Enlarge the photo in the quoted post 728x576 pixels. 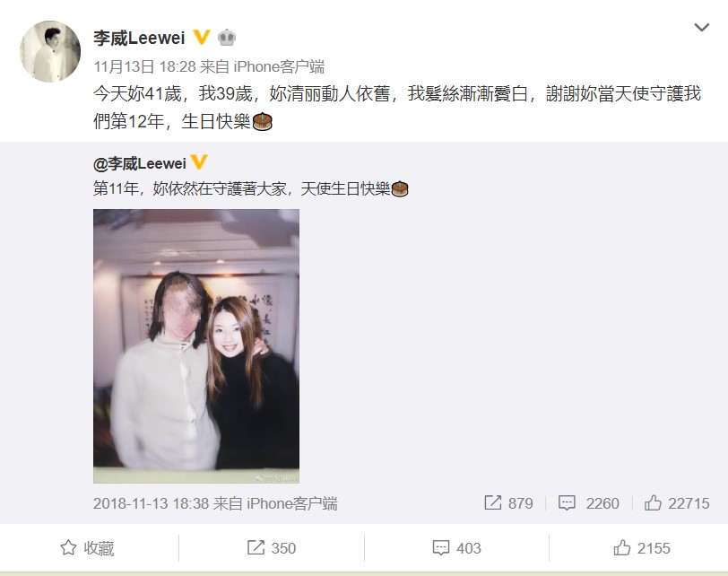pos(196,346)
